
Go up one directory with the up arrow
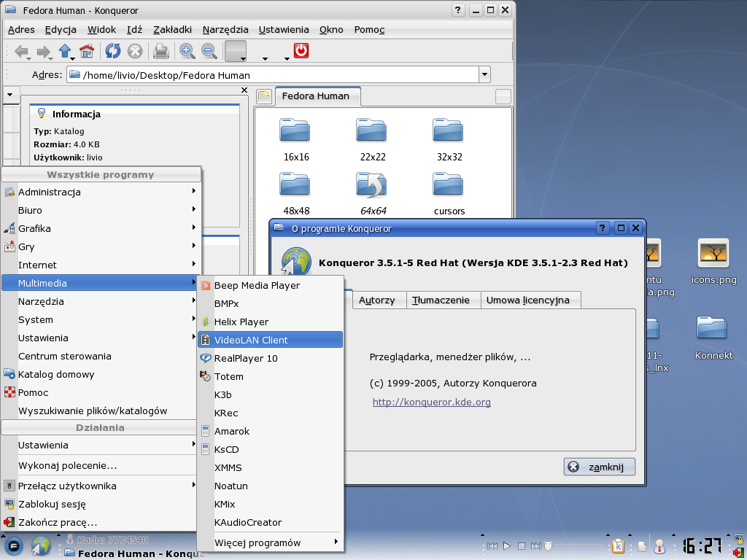coord(65,51)
